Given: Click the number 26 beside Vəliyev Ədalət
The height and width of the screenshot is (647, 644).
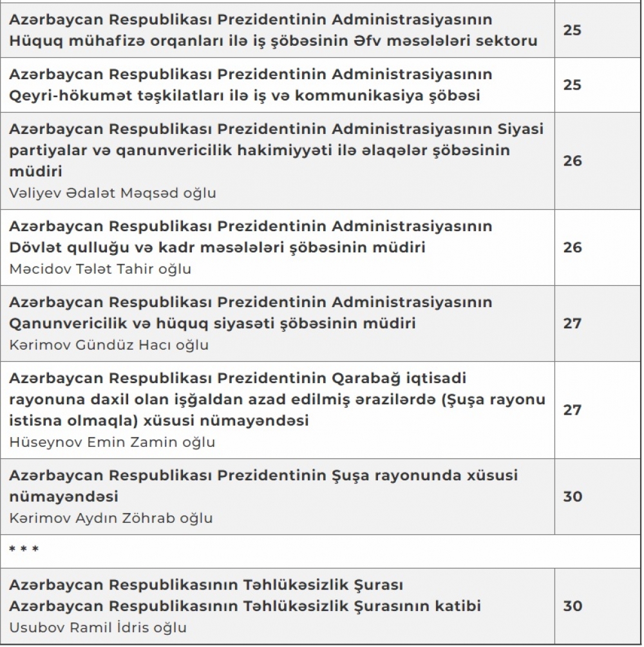Looking at the screenshot, I should click(x=572, y=160).
